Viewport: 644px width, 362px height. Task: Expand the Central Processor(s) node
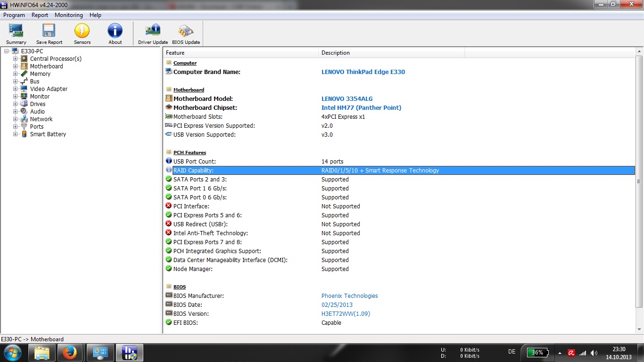pyautogui.click(x=16, y=58)
